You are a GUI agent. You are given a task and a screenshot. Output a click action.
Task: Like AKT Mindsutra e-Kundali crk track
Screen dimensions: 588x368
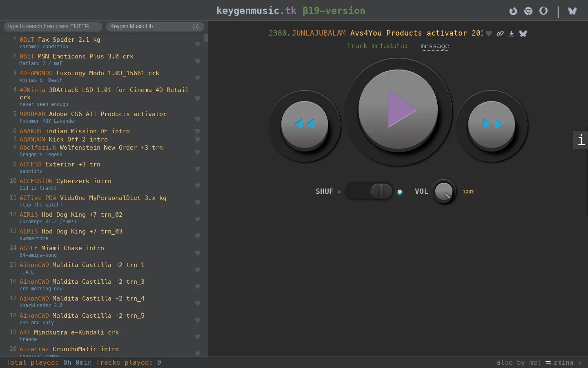point(198,337)
